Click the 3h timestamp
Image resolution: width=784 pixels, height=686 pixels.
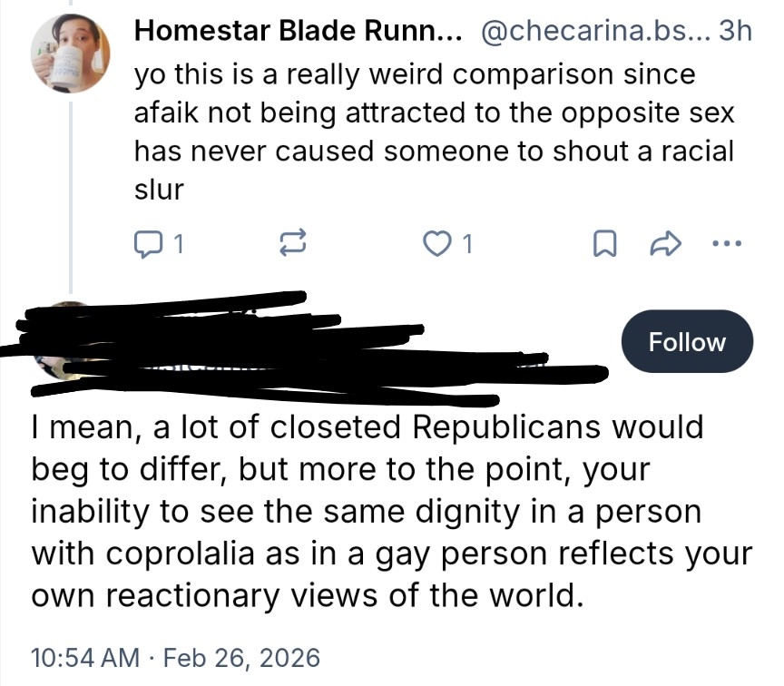[733, 34]
